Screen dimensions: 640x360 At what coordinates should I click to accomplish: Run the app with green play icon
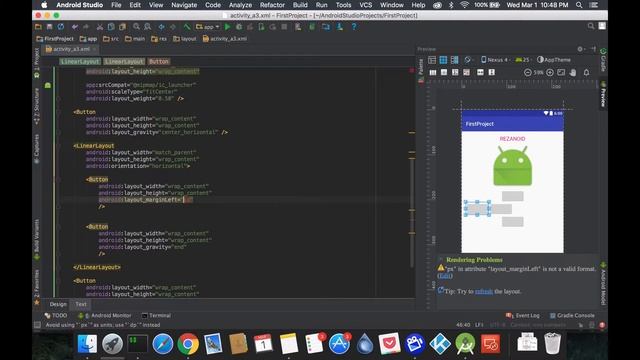[228, 27]
